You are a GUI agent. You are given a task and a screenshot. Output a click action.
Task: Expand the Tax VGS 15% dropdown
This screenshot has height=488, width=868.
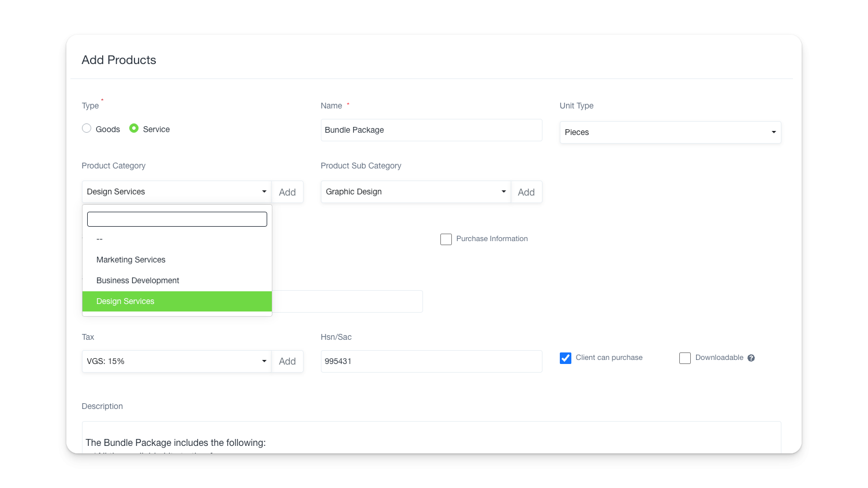click(x=176, y=361)
